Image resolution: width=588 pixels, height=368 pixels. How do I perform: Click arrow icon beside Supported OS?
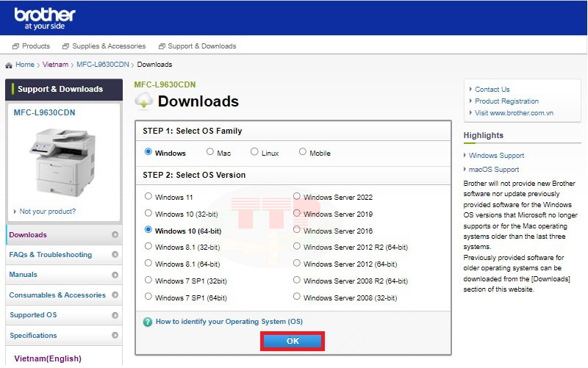[x=115, y=315]
